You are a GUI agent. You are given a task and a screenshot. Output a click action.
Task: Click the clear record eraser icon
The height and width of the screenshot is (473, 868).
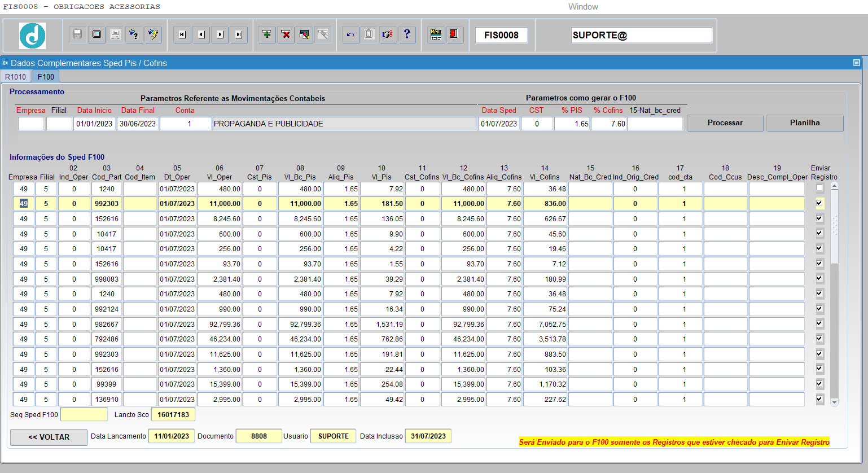coord(305,34)
